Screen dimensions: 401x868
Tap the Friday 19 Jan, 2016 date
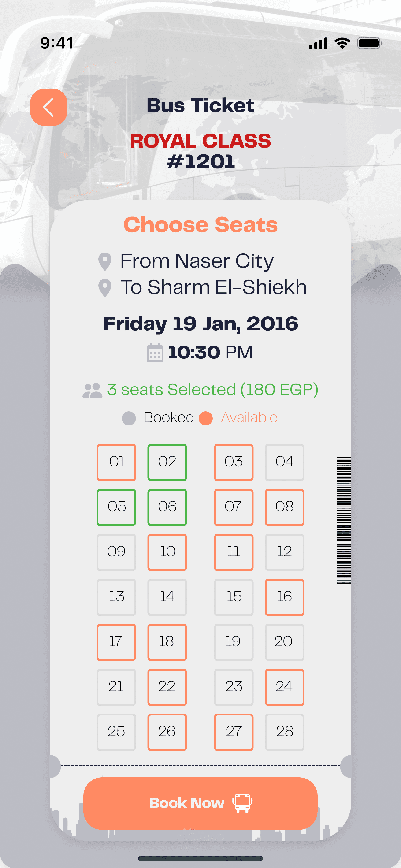point(201,324)
